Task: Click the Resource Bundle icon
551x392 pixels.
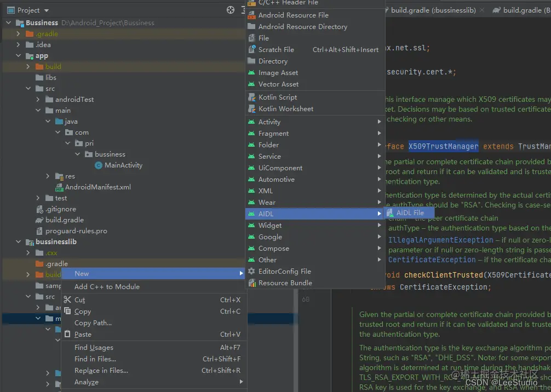Action: click(251, 283)
